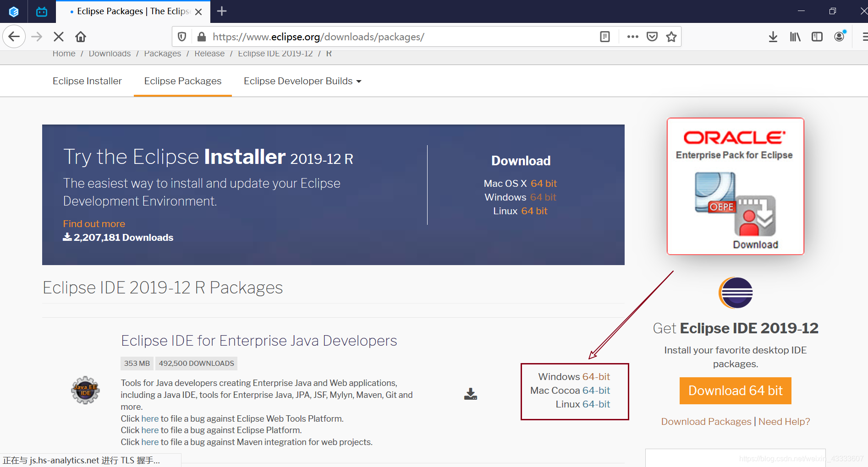Click the 353 MB size badge

(x=137, y=363)
